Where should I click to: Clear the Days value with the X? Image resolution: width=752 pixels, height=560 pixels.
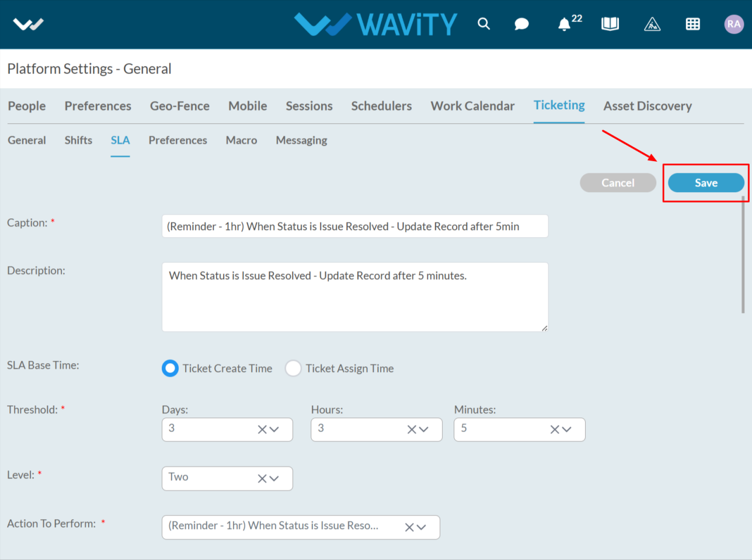262,429
